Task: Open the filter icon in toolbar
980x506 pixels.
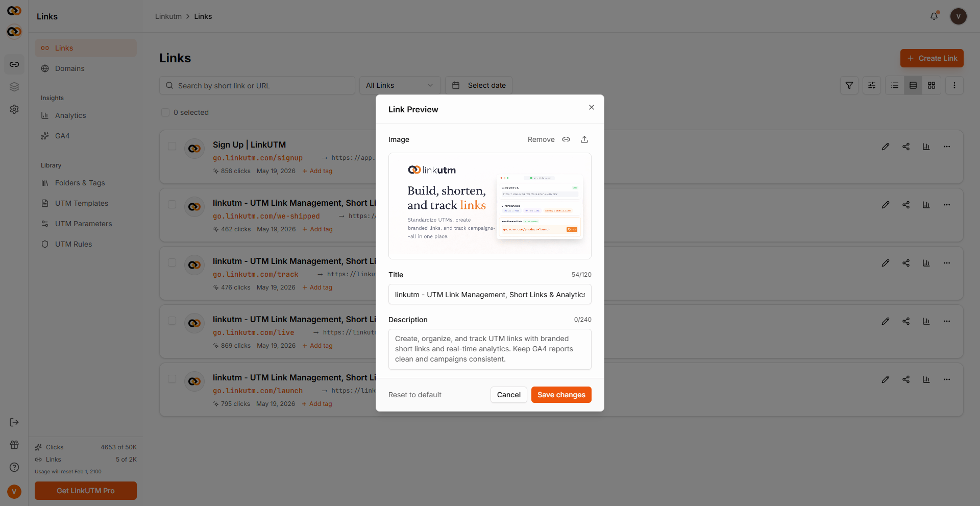Action: click(849, 85)
